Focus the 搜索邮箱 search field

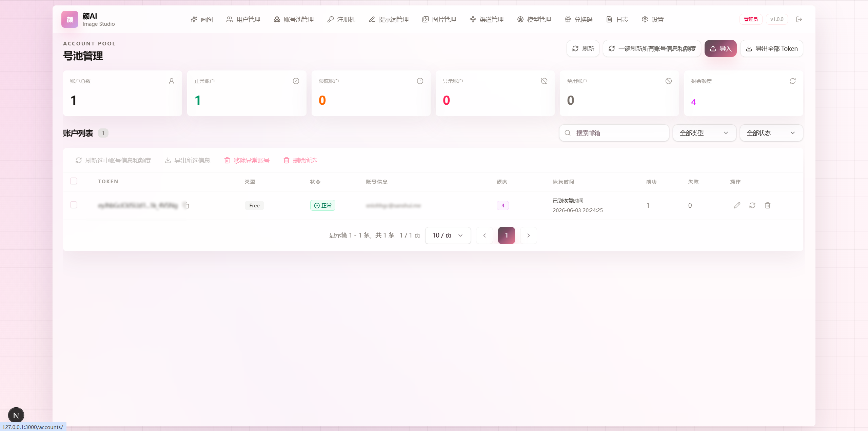pyautogui.click(x=614, y=133)
